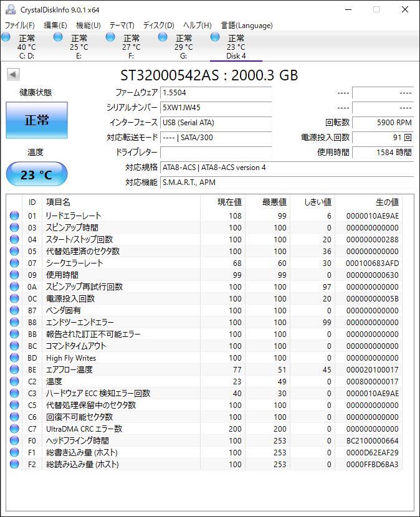Viewport: 420px width, 517px height.
Task: Open the ディスク(D) menu
Action: pyautogui.click(x=159, y=26)
